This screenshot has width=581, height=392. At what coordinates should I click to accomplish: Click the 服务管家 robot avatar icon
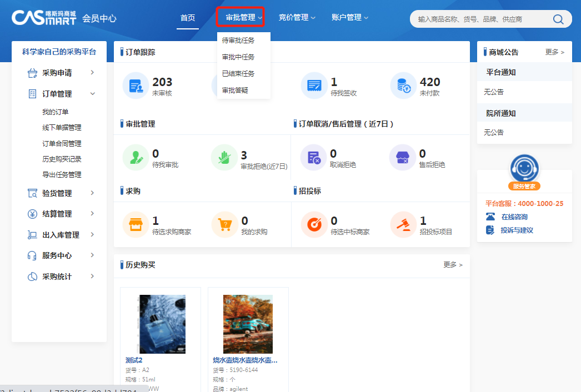[524, 168]
